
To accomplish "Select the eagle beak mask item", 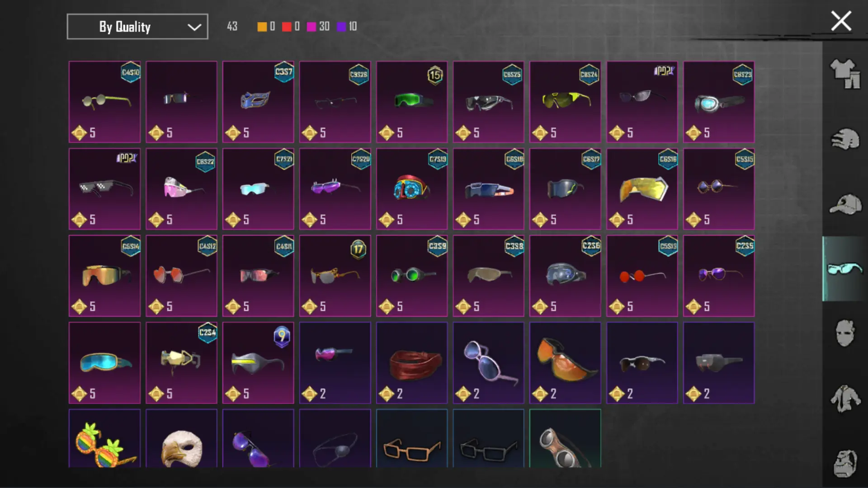I will pyautogui.click(x=181, y=438).
